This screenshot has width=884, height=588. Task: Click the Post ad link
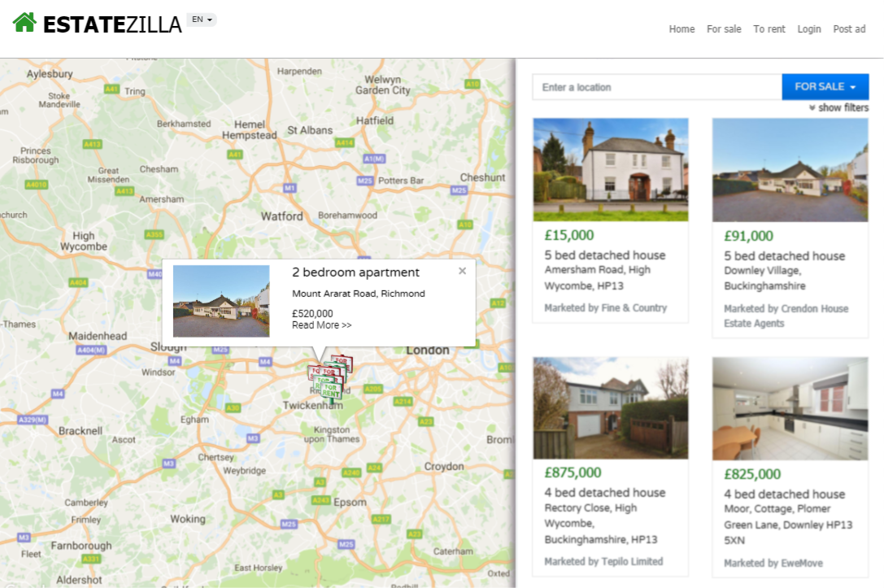coord(849,28)
